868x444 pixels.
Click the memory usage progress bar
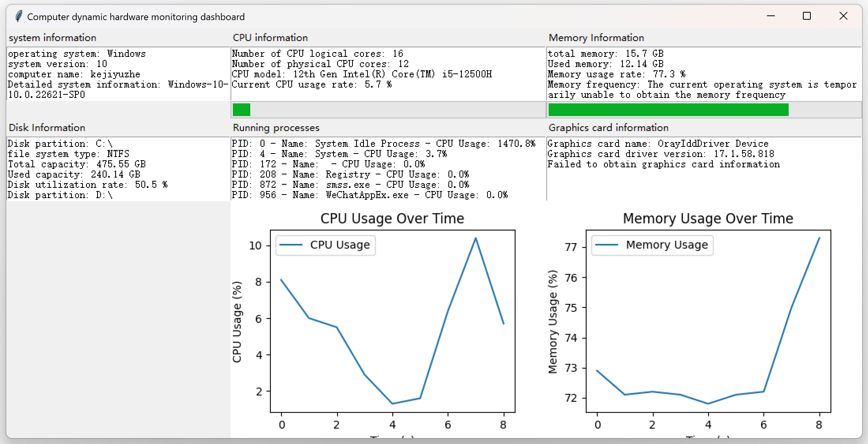coord(704,110)
